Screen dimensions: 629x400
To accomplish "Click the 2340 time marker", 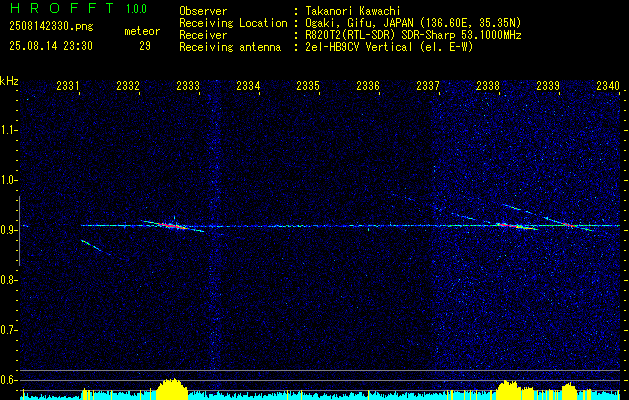I will tap(608, 85).
